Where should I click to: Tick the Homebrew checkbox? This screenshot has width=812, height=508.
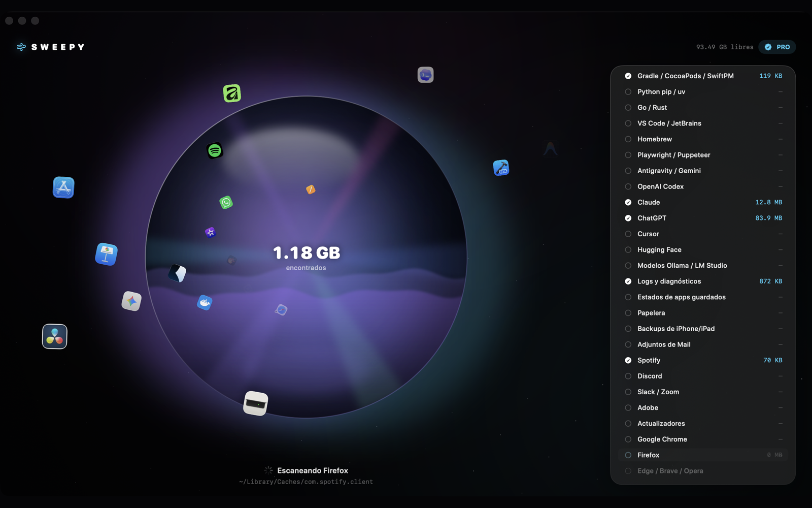click(x=628, y=139)
